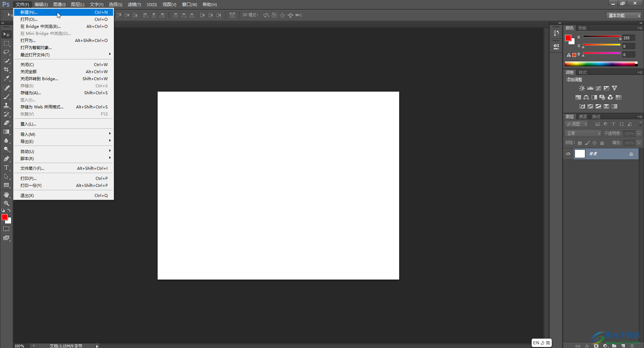Open the Layers panel flyout menu
The height and width of the screenshot is (348, 644).
point(640,117)
